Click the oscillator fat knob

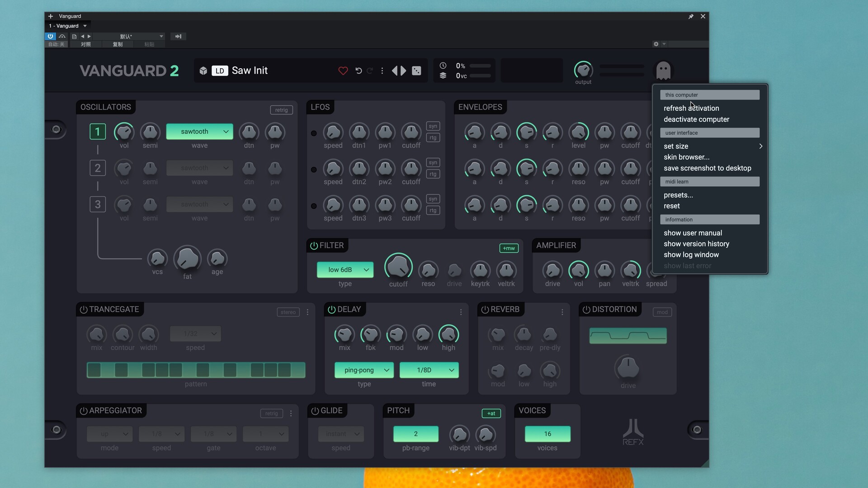pos(187,258)
